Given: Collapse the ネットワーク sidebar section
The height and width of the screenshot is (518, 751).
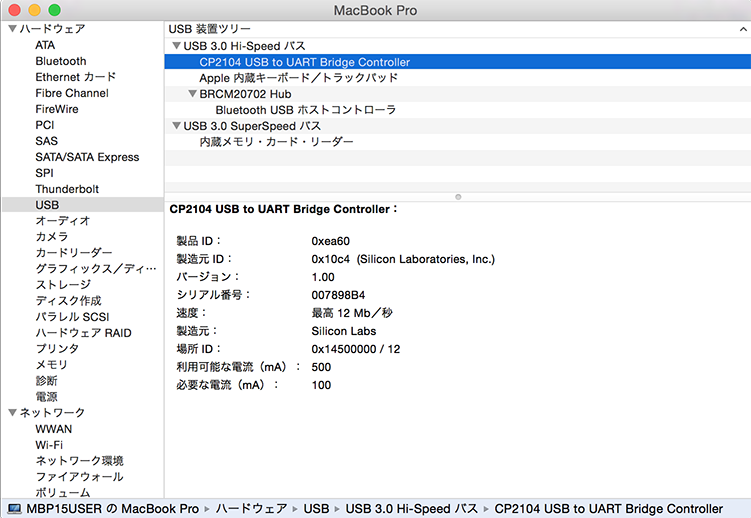Looking at the screenshot, I should click(x=11, y=413).
